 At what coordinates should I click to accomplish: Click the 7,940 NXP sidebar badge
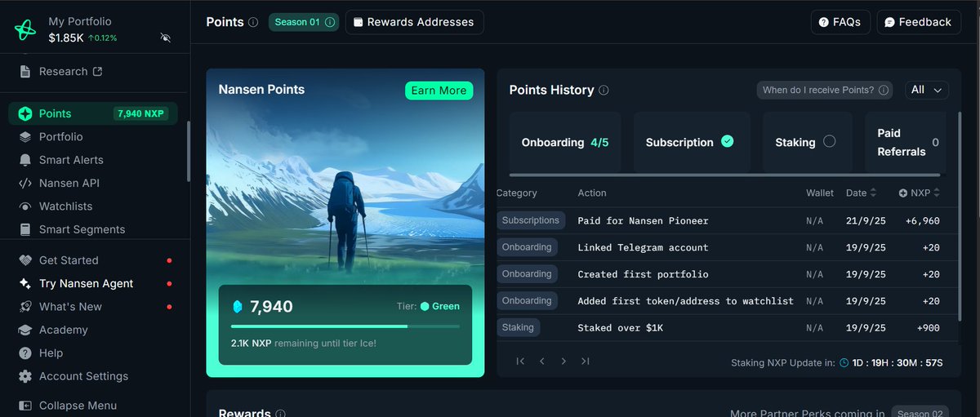(x=141, y=114)
